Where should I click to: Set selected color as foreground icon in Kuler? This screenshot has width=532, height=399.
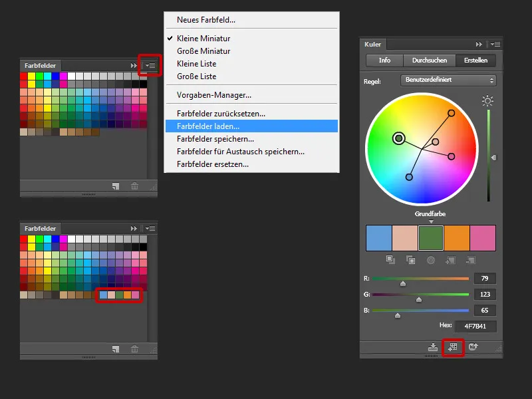[390, 260]
